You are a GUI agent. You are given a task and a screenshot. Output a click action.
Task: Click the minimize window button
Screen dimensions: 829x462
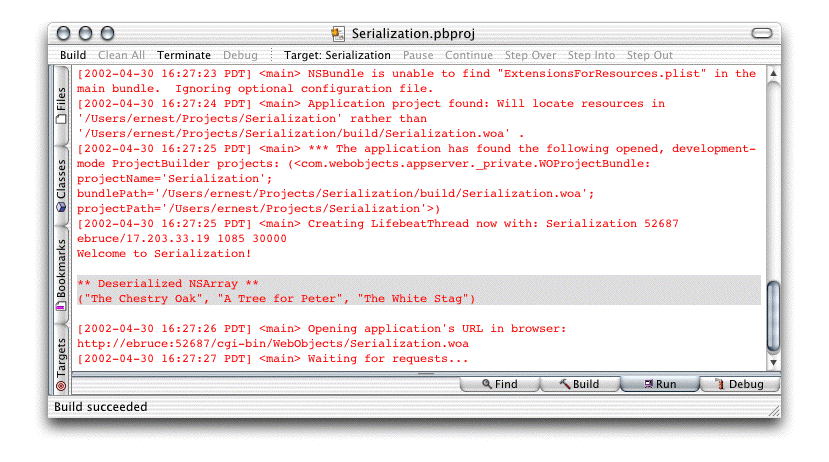point(86,33)
